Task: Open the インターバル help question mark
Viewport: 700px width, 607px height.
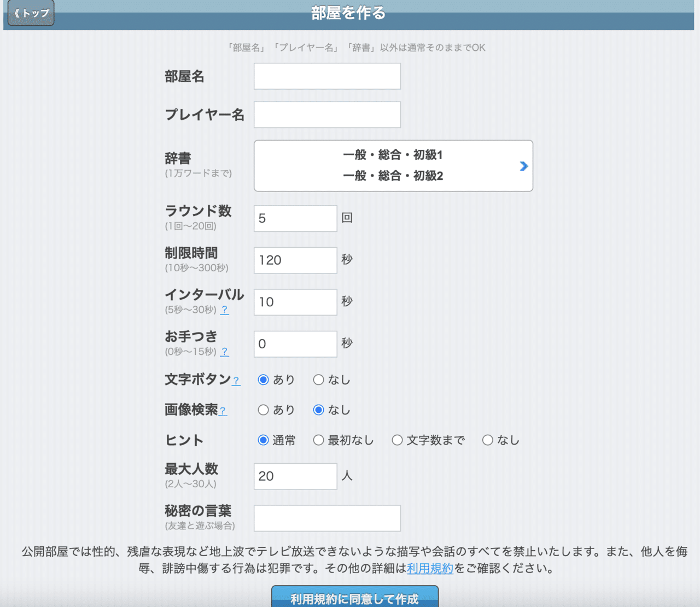Action: coord(225,310)
